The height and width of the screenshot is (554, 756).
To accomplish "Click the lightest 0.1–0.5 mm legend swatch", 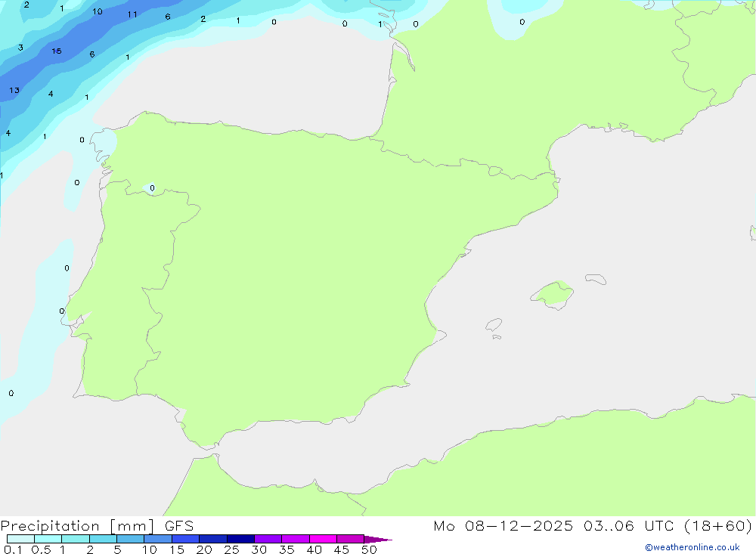I will (x=20, y=539).
